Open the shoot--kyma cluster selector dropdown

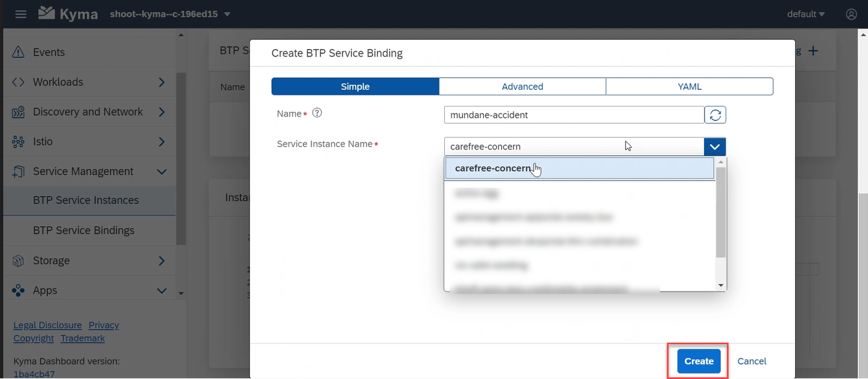point(171,14)
